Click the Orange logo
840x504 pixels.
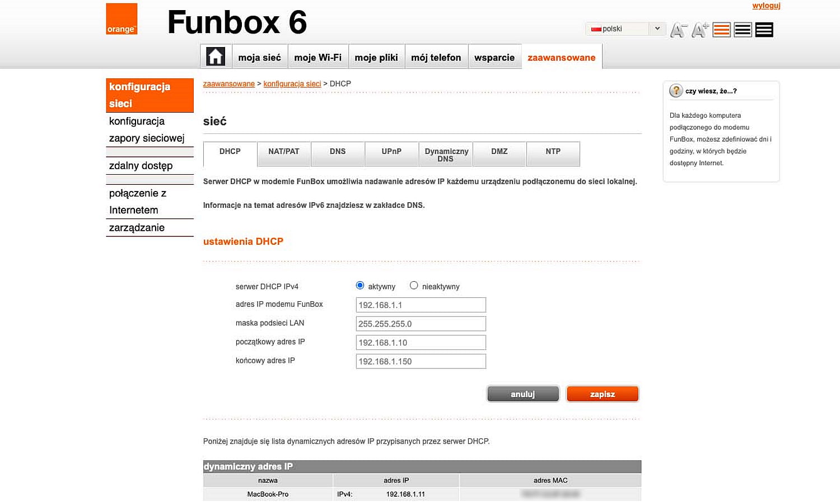[x=122, y=18]
